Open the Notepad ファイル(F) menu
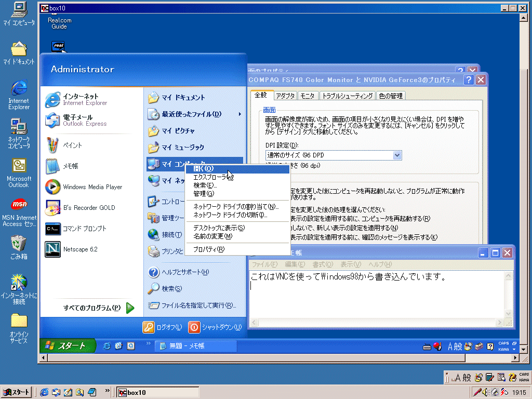532x399 pixels. (264, 264)
